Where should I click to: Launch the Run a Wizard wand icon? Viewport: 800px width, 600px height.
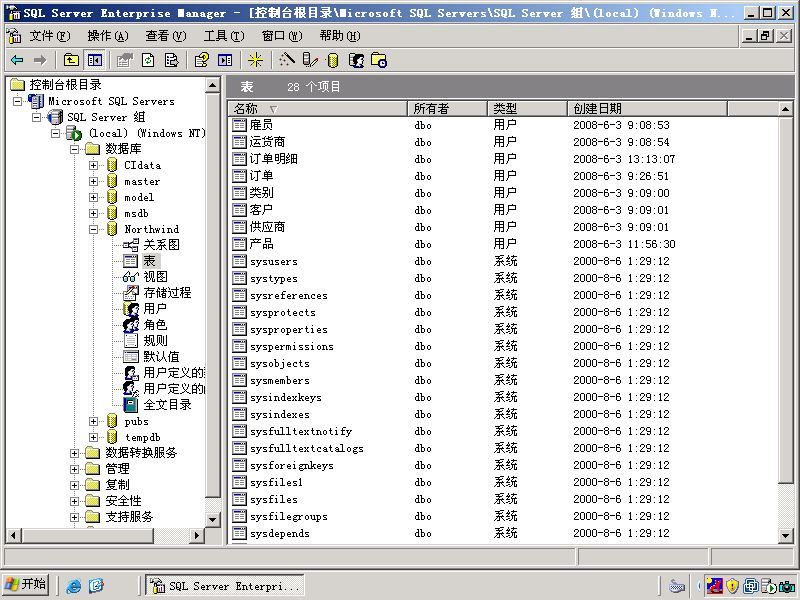pos(286,60)
